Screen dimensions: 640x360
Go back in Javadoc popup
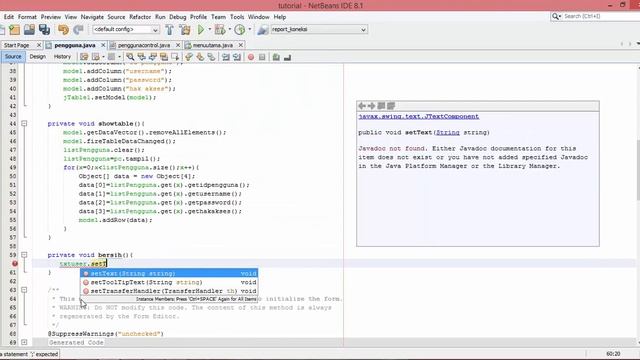[x=362, y=106]
